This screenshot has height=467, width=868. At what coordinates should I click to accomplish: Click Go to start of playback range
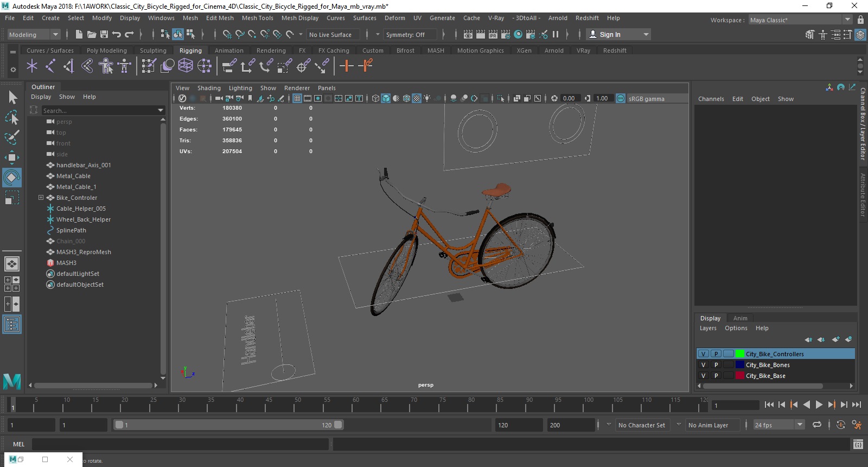(x=769, y=405)
